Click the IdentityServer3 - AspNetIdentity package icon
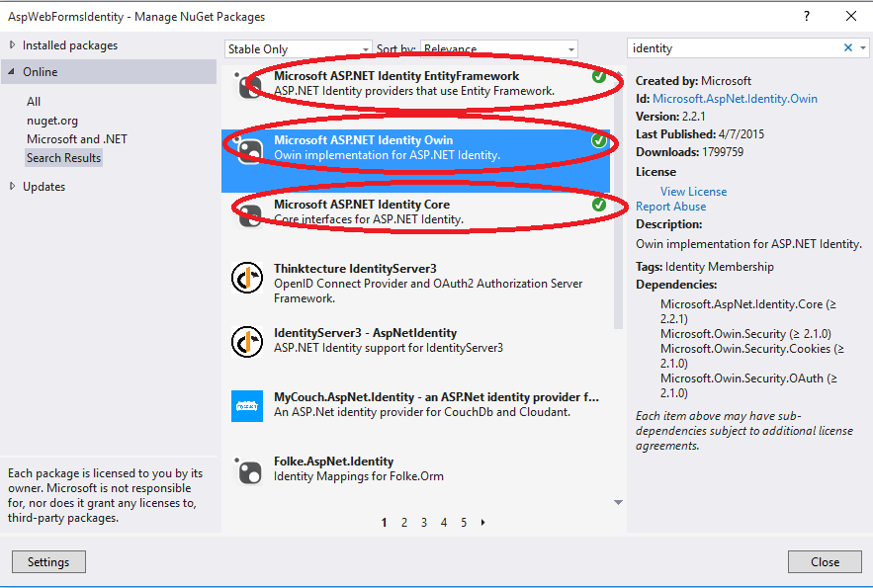The height and width of the screenshot is (588, 873). tap(247, 342)
